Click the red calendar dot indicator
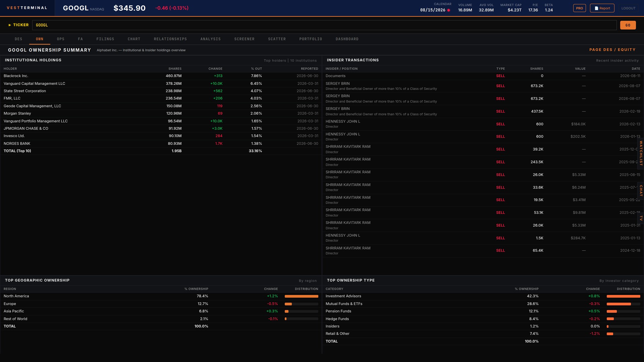Screen dimensions: 644x362 pyautogui.click(x=448, y=10)
